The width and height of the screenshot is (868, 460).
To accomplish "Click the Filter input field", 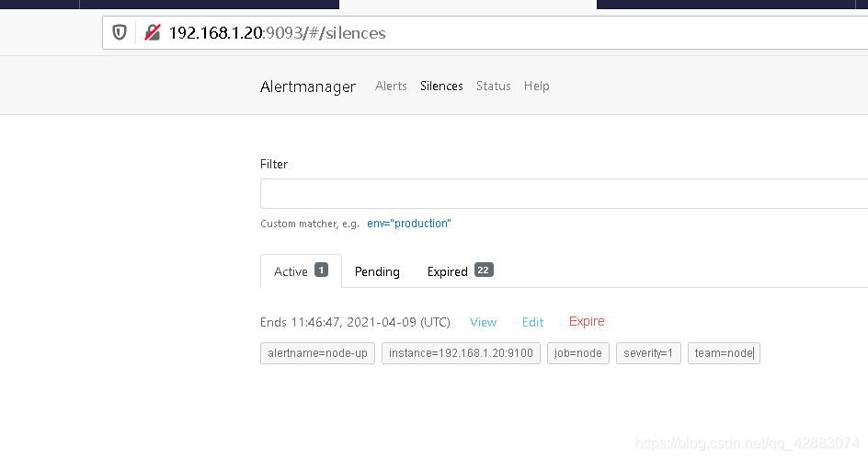I will click(x=564, y=194).
